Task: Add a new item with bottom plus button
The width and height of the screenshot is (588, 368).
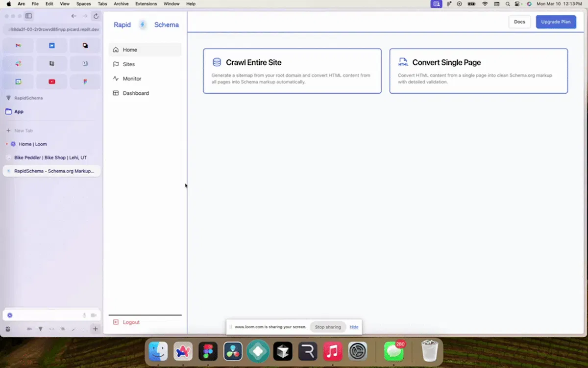Action: (x=96, y=329)
